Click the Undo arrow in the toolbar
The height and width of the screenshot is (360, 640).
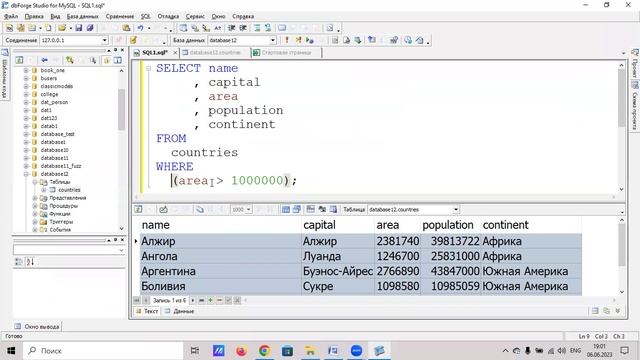140,28
